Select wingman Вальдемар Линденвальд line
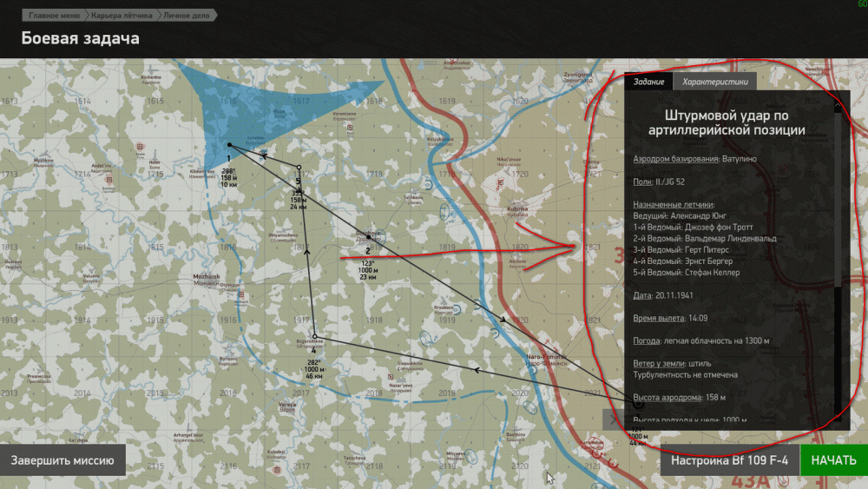This screenshot has height=489, width=868. click(705, 239)
